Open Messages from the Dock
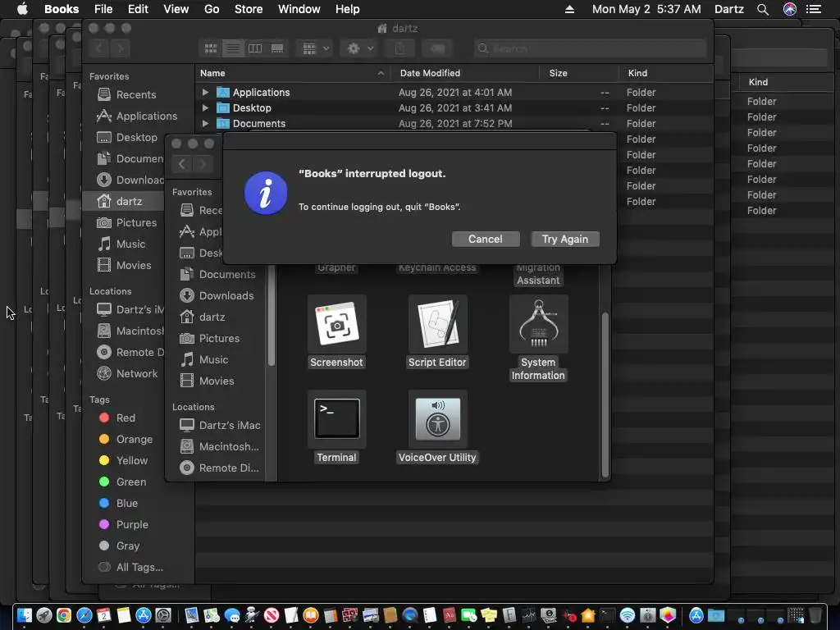This screenshot has width=840, height=630. [232, 615]
